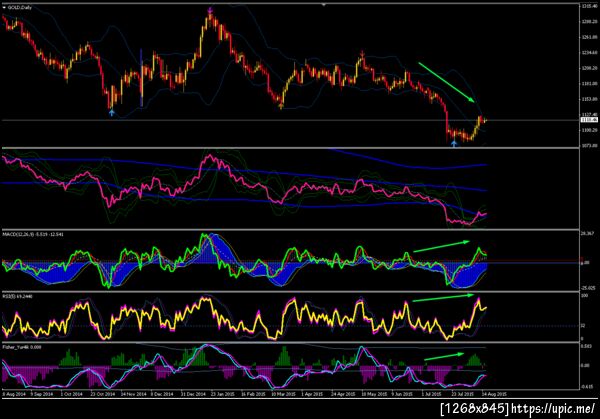Viewport: 600px width, 419px height.
Task: Select the Fisher_Yur4ik indicator label
Action: pyautogui.click(x=22, y=347)
